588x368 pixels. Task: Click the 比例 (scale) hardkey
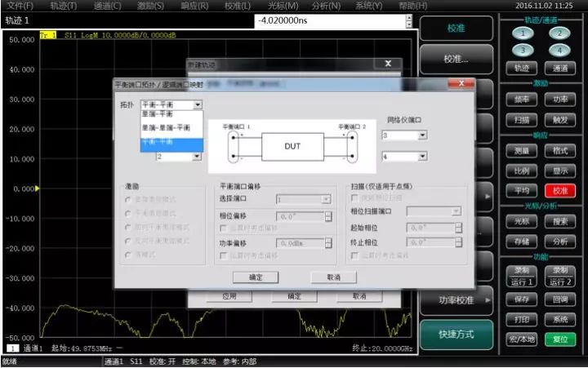(x=522, y=171)
